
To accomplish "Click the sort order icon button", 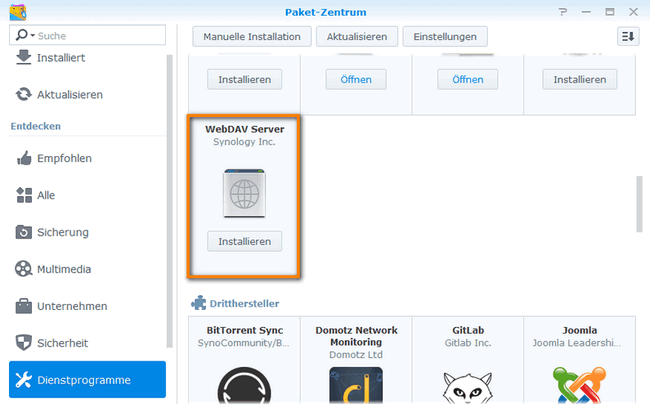I will click(x=628, y=36).
